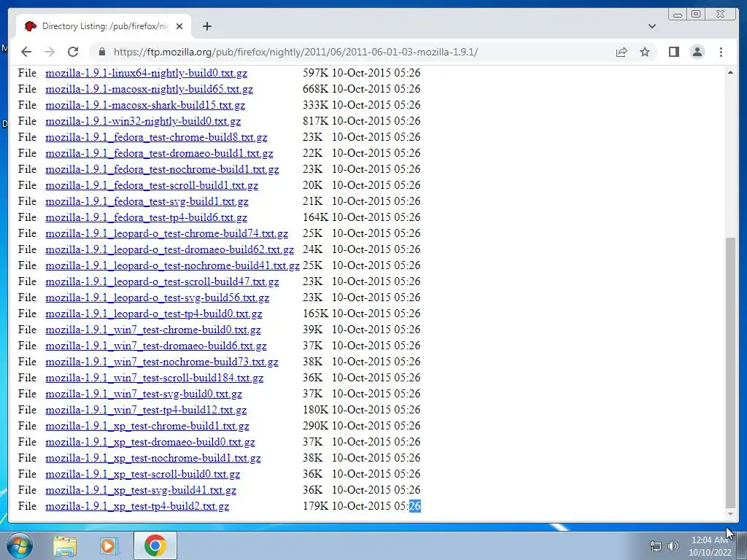Bookmark this page with the star
The image size is (747, 560).
[x=645, y=52]
